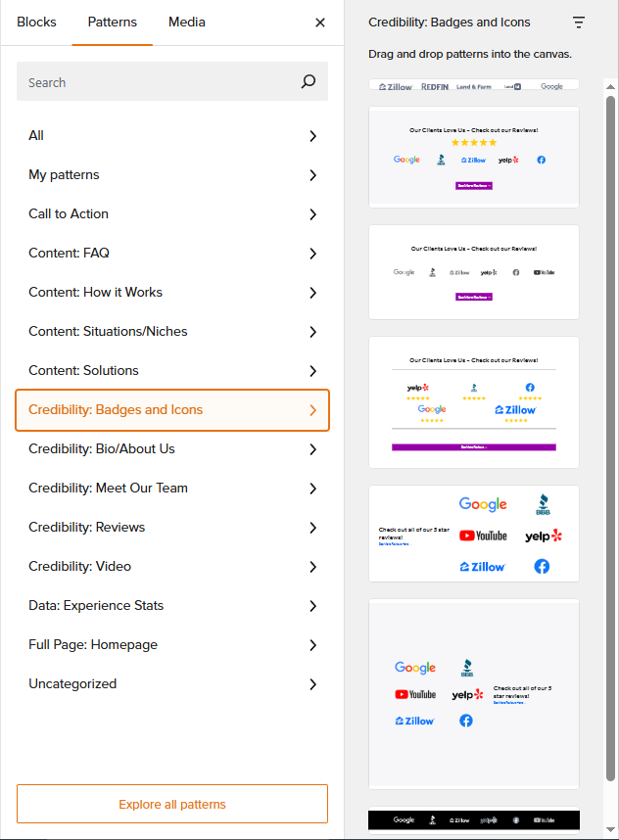Viewport: 619px width, 840px height.
Task: Select the five gold stars reviews pattern
Action: tap(474, 157)
